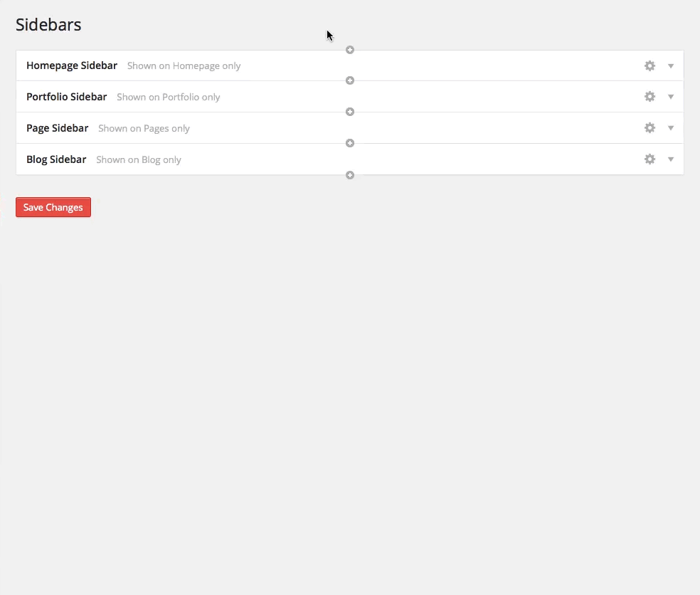This screenshot has width=700, height=595.
Task: Open settings gear for Portfolio Sidebar
Action: click(x=649, y=97)
